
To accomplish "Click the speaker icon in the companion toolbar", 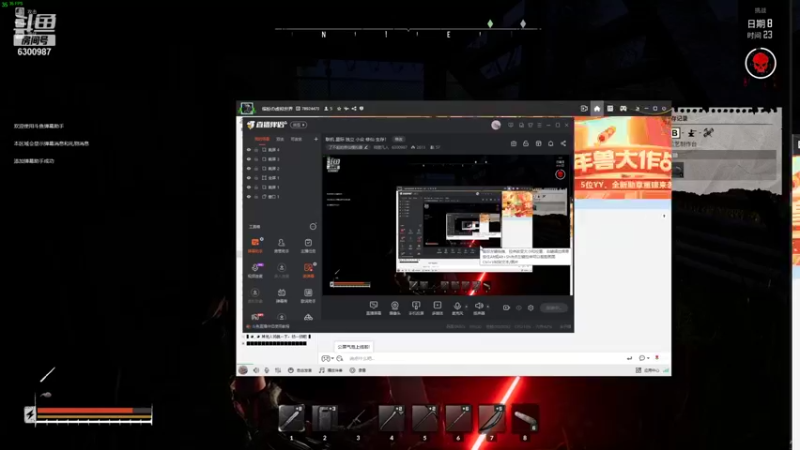I will coord(479,307).
